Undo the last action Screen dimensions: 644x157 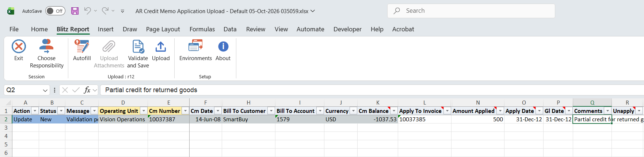(87, 11)
